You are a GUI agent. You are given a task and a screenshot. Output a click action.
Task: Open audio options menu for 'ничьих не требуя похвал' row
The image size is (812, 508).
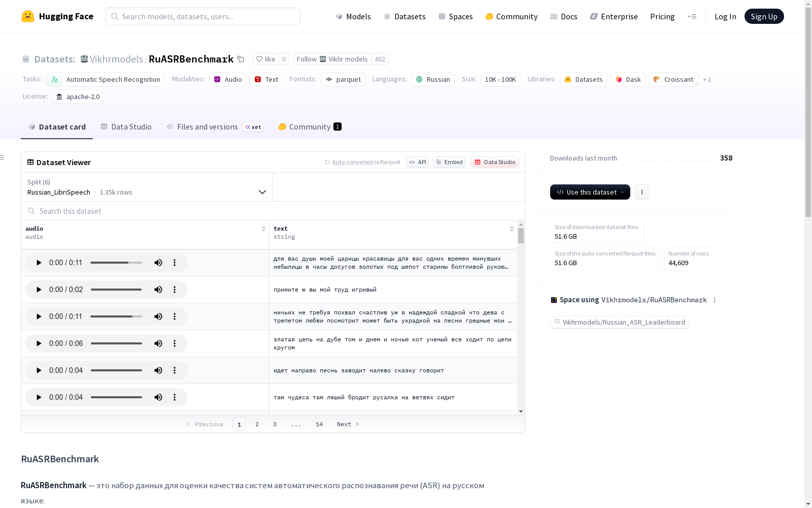pyautogui.click(x=175, y=316)
